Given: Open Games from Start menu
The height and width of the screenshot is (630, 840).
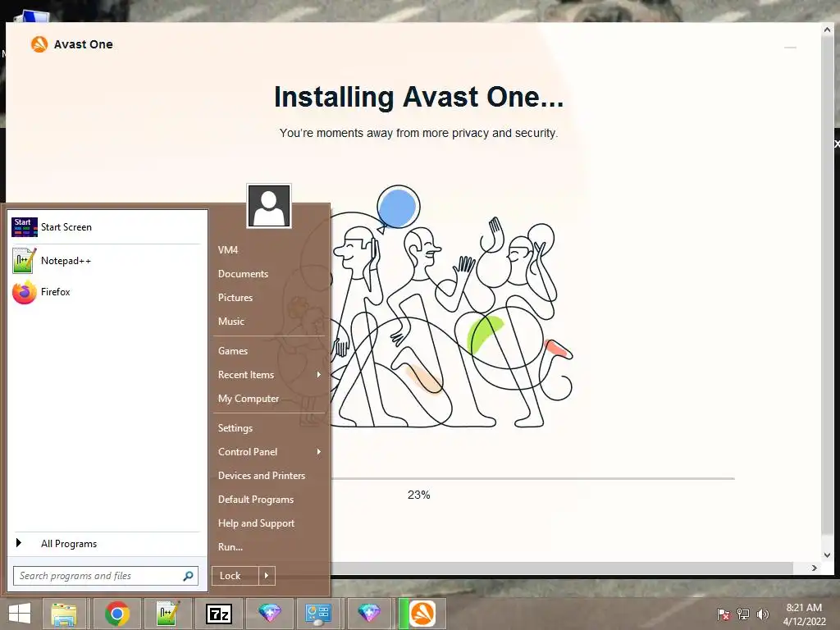Looking at the screenshot, I should click(x=232, y=351).
